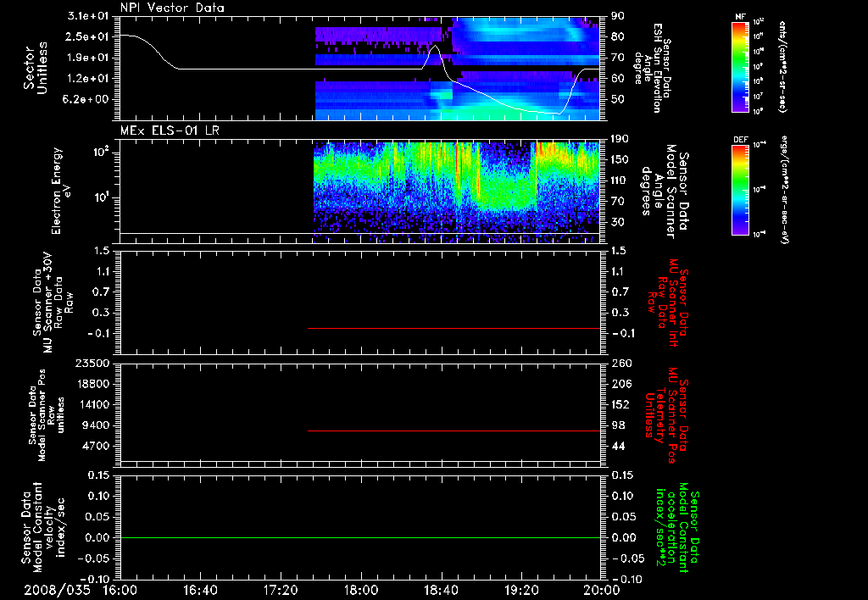
Task: Click the ELS electron energy spectrogram
Action: point(360,192)
